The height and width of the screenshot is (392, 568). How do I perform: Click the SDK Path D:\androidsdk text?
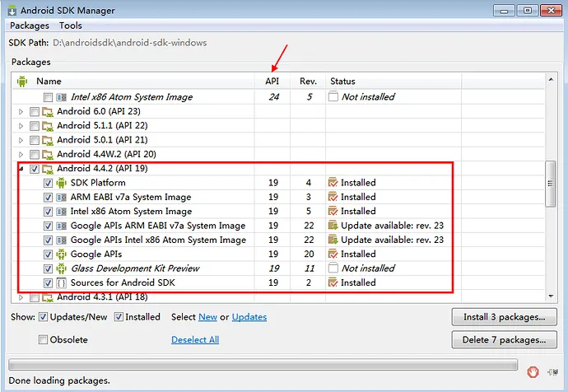tap(130, 43)
